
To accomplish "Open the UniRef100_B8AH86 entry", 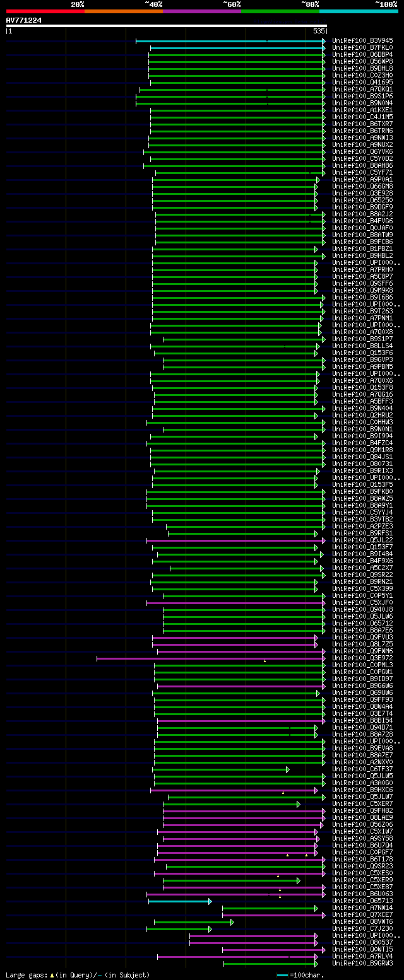I will 362,165.
